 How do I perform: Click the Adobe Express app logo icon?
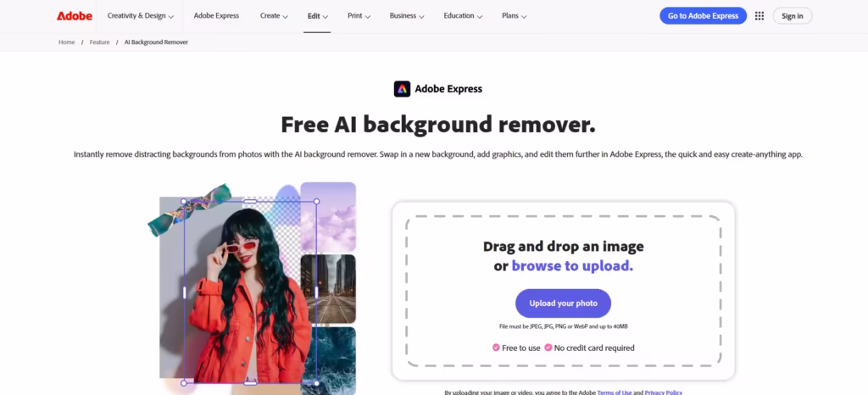click(x=402, y=88)
